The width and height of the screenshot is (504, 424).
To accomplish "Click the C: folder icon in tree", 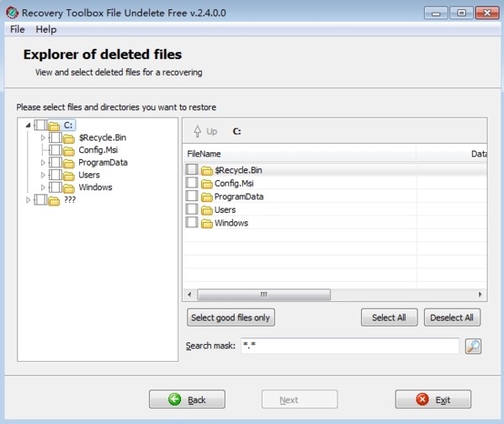I will [x=54, y=125].
